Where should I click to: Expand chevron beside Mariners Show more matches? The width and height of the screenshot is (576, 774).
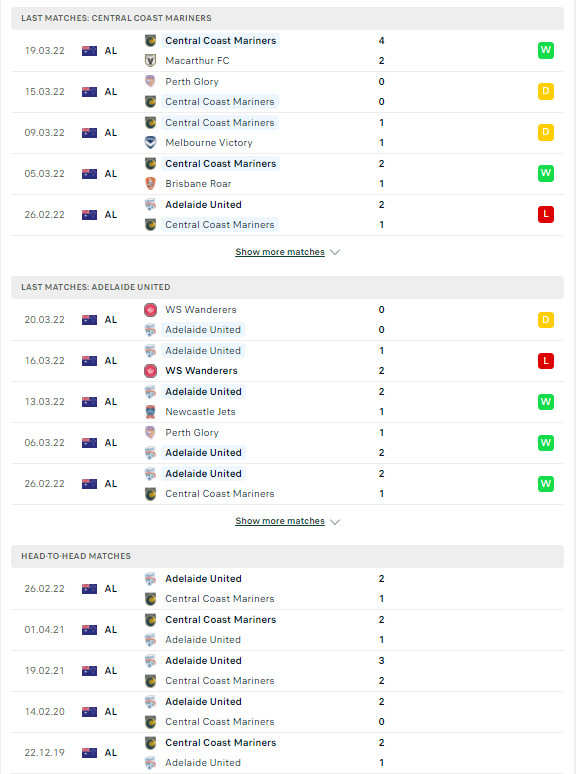pyautogui.click(x=335, y=252)
